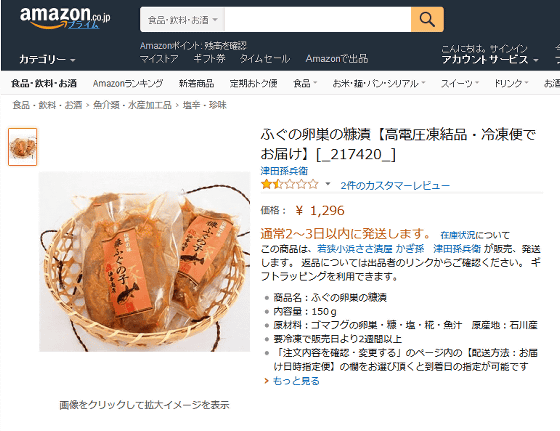Viewport: 560px width, 431px height.
Task: Open the 在庫状況 stock status link
Action: click(x=458, y=235)
